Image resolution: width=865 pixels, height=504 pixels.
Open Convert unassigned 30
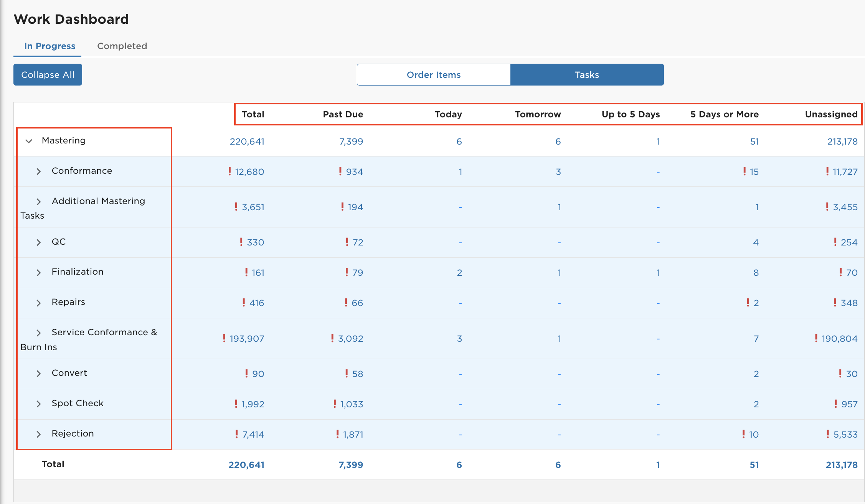[x=852, y=374]
